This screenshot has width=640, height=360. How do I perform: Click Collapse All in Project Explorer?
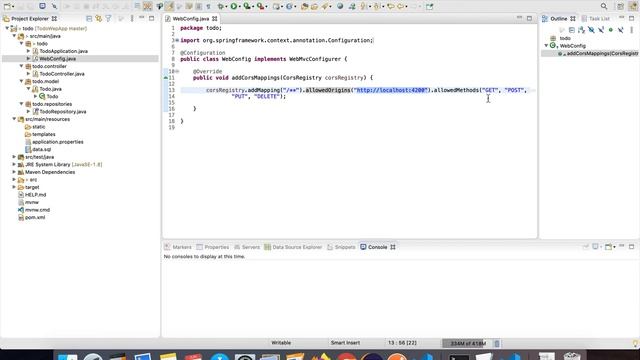coord(89,19)
